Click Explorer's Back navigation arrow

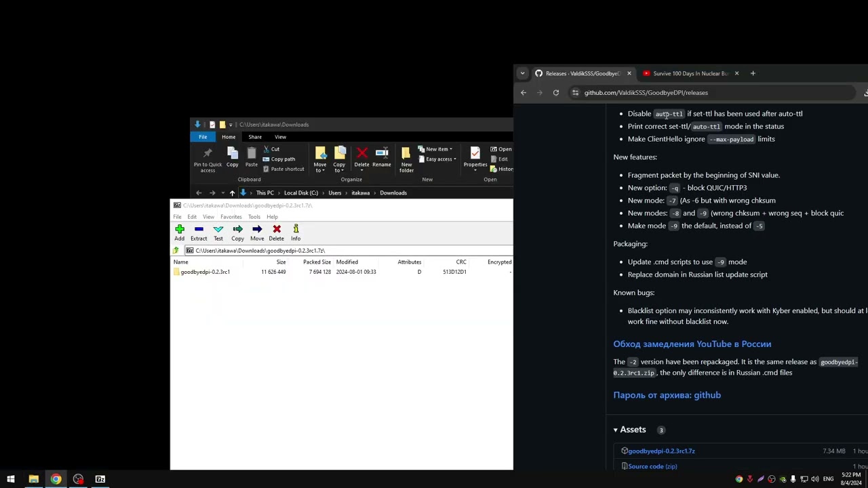coord(199,193)
